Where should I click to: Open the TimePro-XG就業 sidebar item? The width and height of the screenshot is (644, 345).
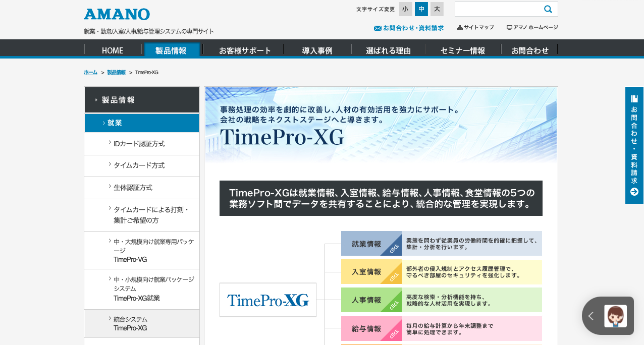pyautogui.click(x=142, y=289)
